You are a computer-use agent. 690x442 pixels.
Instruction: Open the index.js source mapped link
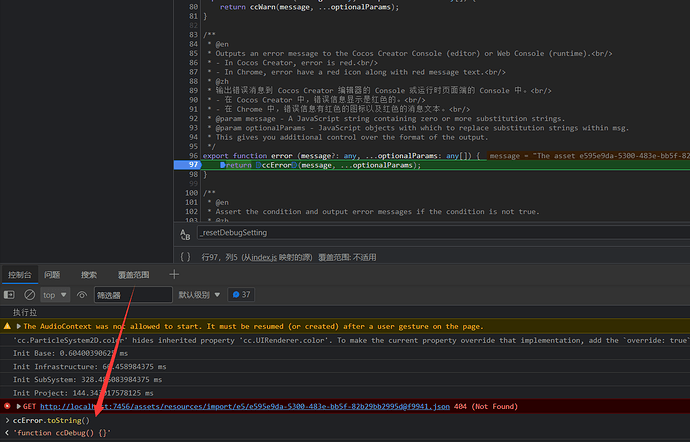(264, 257)
